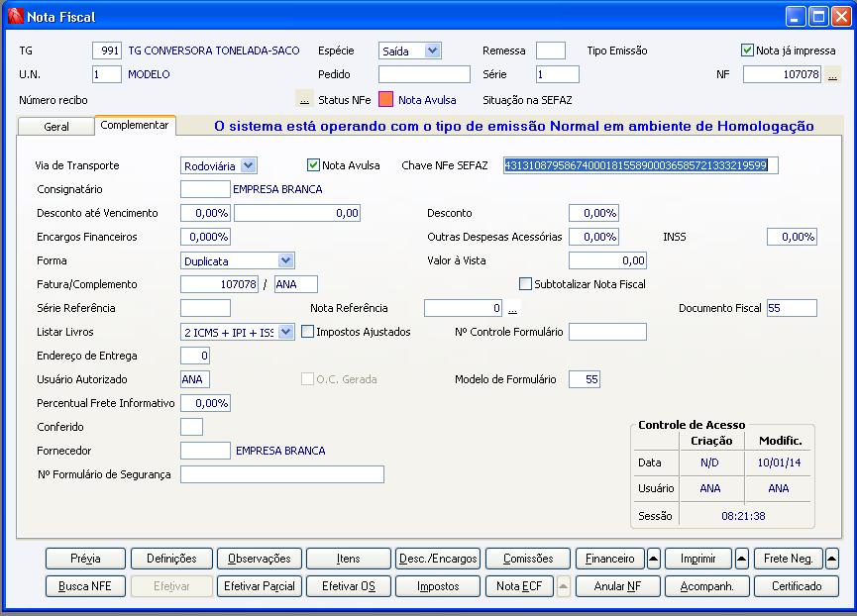Click the Fatura complement field showing ANA

[295, 284]
